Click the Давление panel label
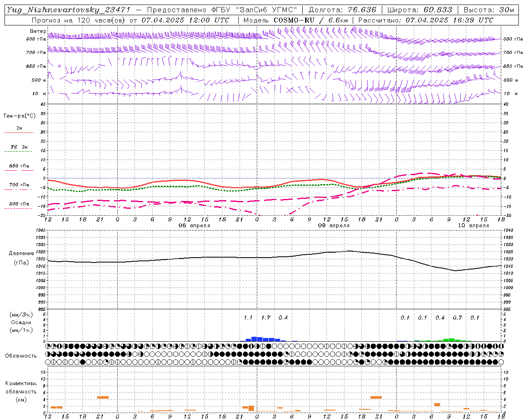The height and width of the screenshot is (420, 525). click(21, 253)
